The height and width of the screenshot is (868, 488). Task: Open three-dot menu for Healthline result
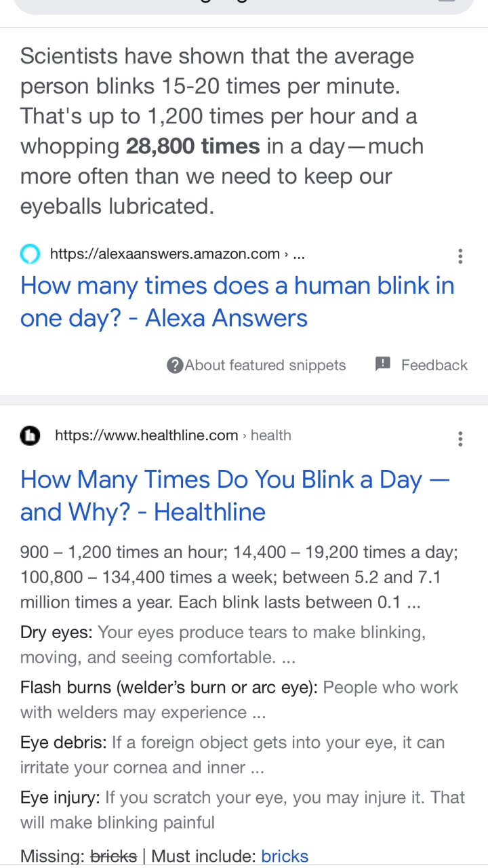tap(460, 438)
